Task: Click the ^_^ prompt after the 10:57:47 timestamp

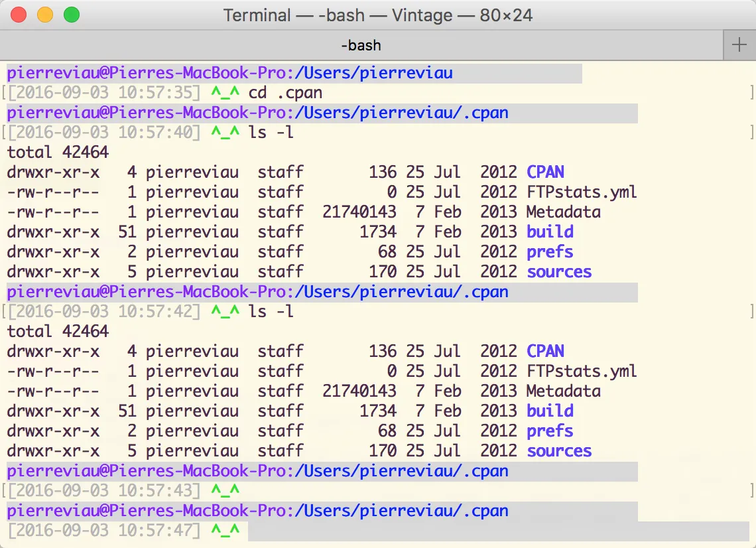Action: point(225,530)
